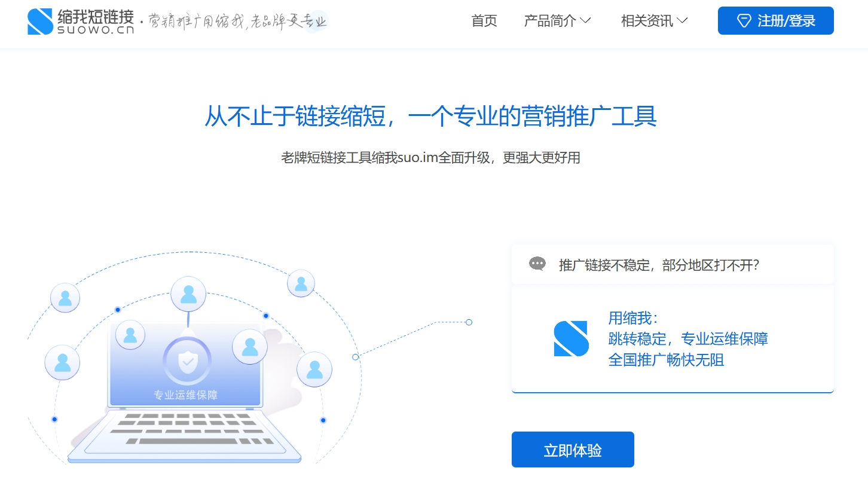Click the blue S logo in answer card
Image resolution: width=868 pixels, height=477 pixels.
(571, 338)
